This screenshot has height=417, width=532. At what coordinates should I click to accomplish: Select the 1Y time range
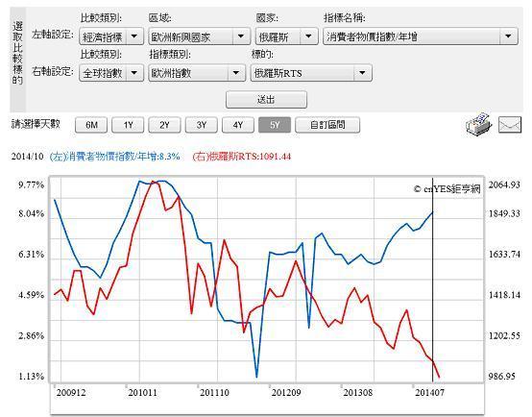point(128,125)
